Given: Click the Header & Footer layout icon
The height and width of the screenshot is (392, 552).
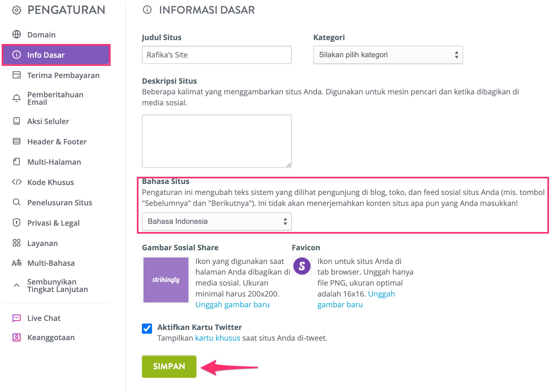Looking at the screenshot, I should click(x=17, y=141).
